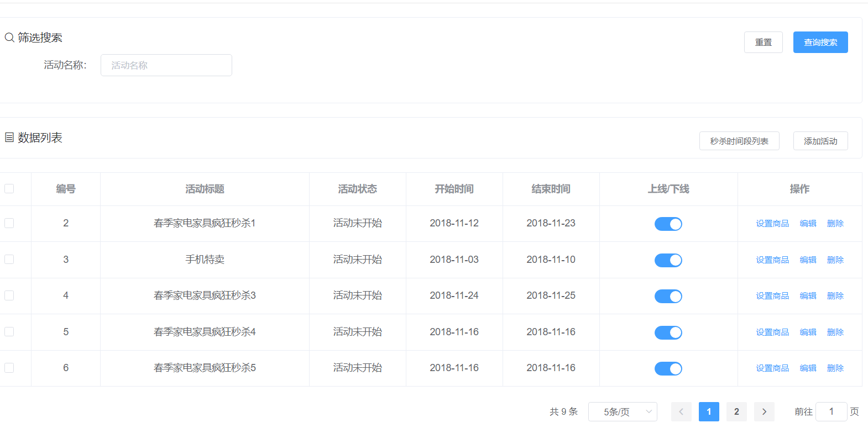Image resolution: width=868 pixels, height=428 pixels.
Task: Click 设置商品 for 春季家电家具疯狂秒杀4
Action: coord(772,332)
